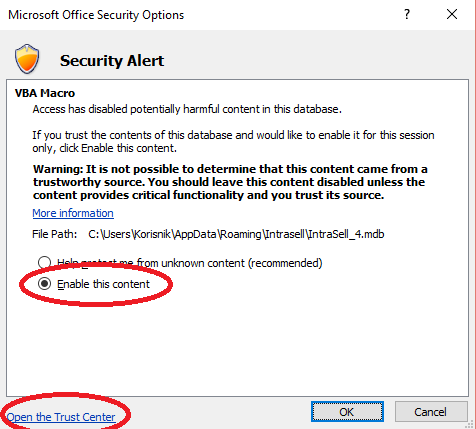Click the resize grip in dialog corner
Image resolution: width=476 pixels, height=429 pixels.
(x=470, y=424)
